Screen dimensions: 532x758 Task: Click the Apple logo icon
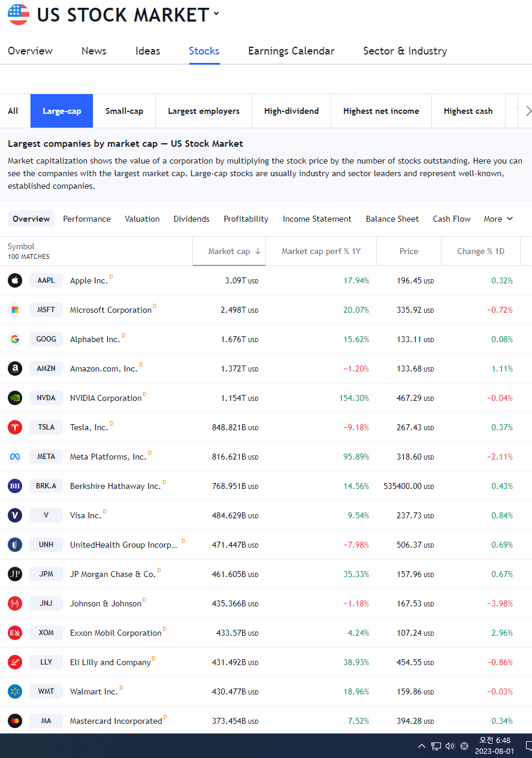tap(15, 280)
